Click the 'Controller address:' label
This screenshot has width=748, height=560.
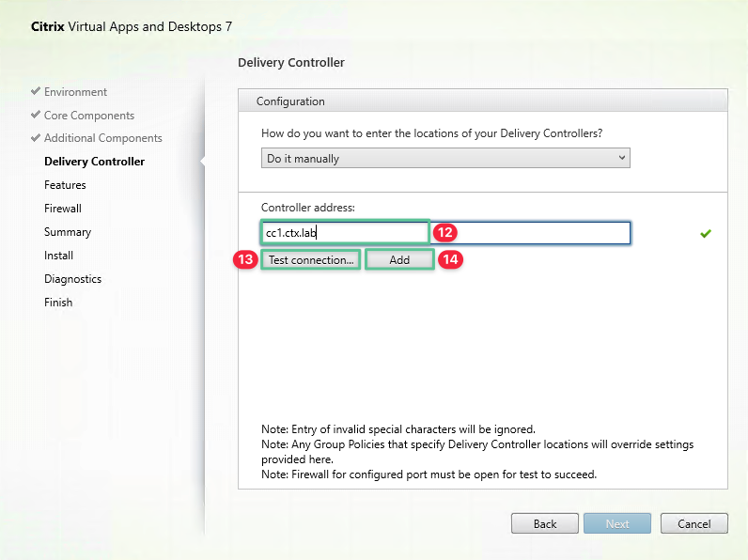click(307, 208)
